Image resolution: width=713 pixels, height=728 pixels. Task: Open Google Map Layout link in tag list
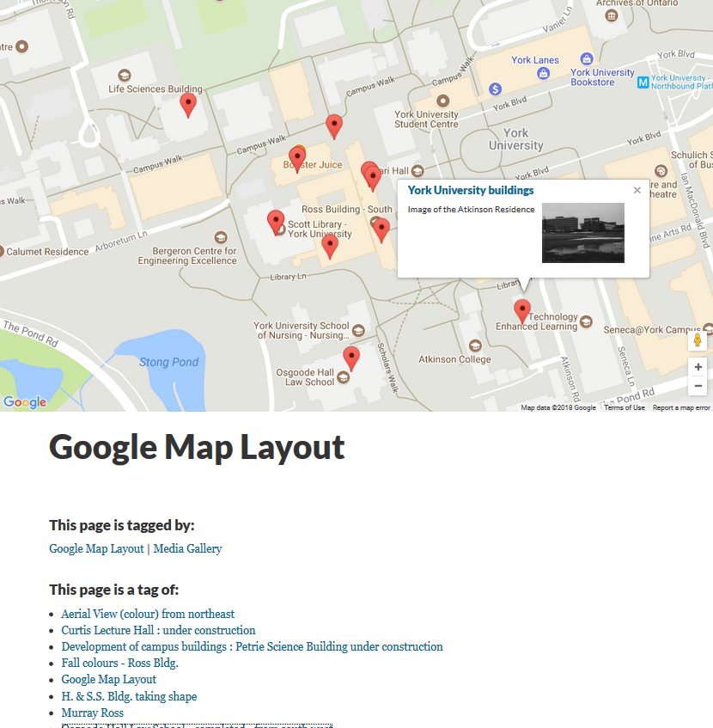click(109, 679)
